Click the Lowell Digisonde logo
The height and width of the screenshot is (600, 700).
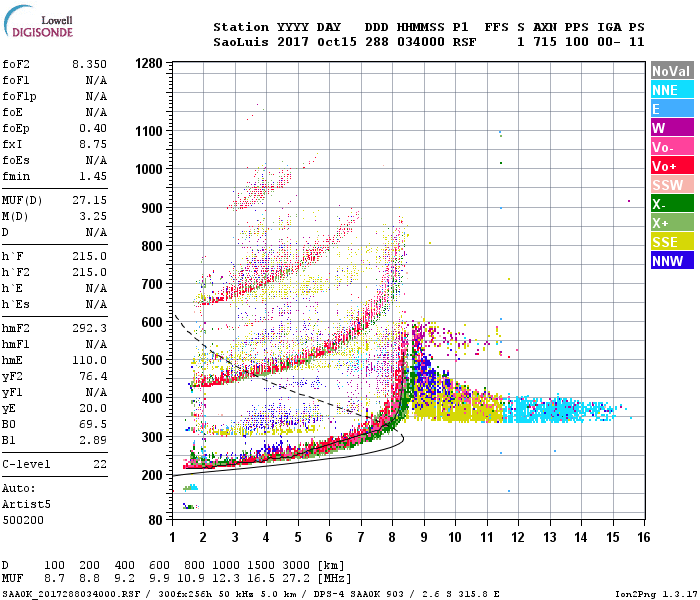[x=38, y=21]
